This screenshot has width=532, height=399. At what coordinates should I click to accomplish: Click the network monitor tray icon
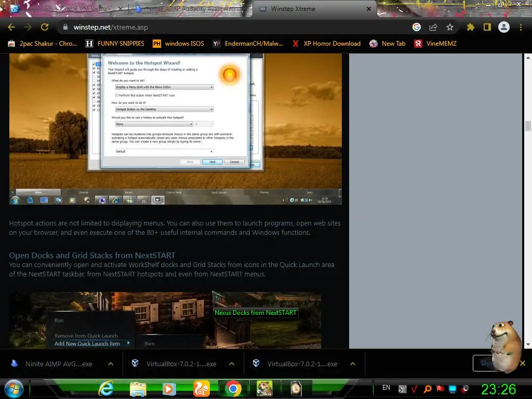click(x=453, y=389)
